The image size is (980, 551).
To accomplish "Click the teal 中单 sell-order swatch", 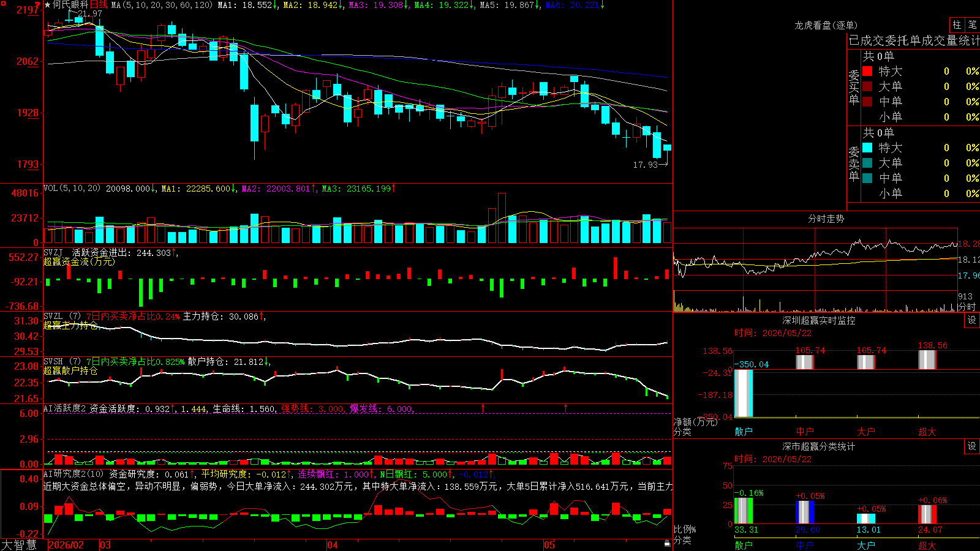I will coord(867,178).
